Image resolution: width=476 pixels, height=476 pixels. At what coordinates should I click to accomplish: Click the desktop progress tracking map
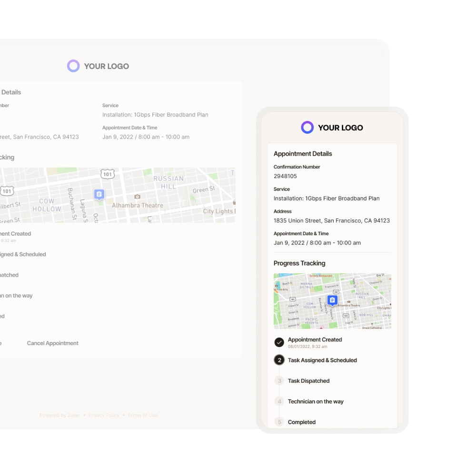pyautogui.click(x=118, y=195)
